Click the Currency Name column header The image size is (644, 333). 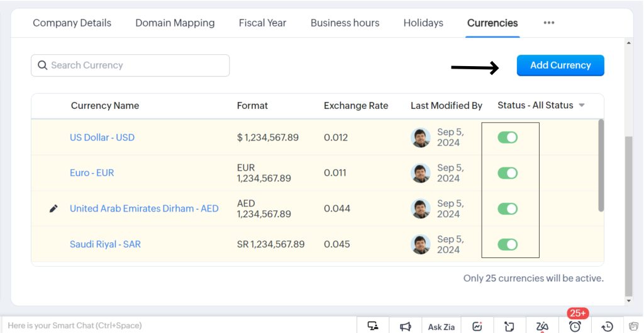[x=105, y=106]
